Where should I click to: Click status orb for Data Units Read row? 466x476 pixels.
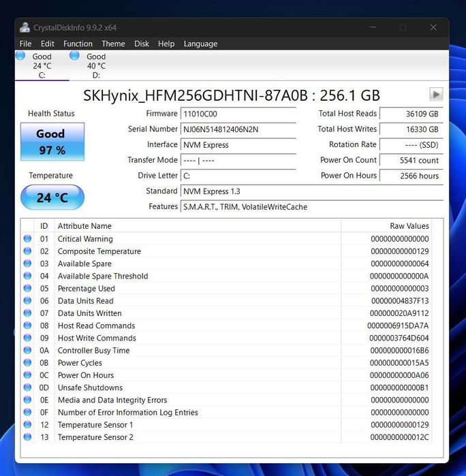click(27, 300)
